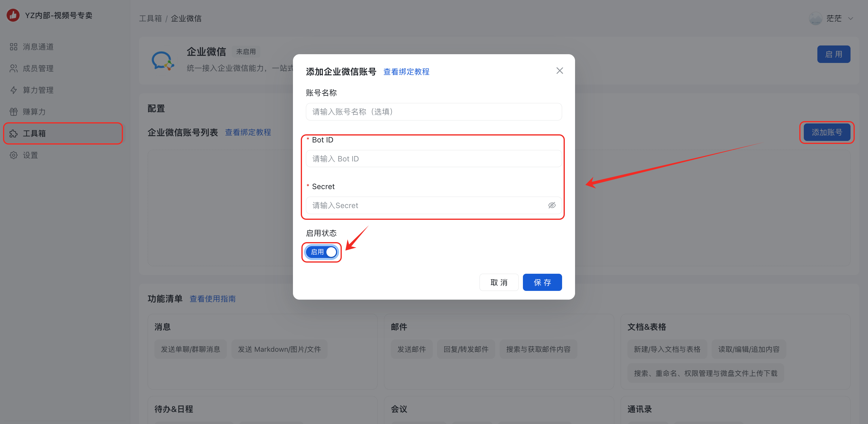Click the 算力管理 lightning icon

click(x=14, y=90)
